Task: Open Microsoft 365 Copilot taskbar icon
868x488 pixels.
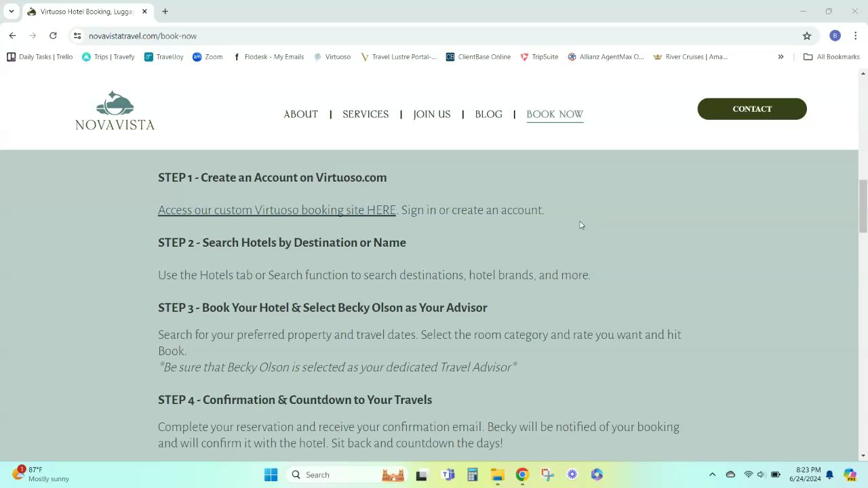Action: [x=597, y=474]
